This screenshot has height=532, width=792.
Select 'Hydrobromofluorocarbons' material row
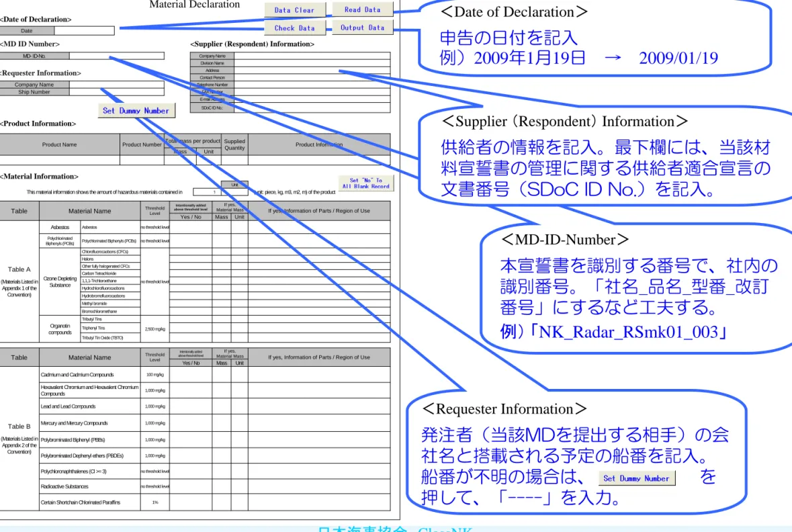[111, 296]
